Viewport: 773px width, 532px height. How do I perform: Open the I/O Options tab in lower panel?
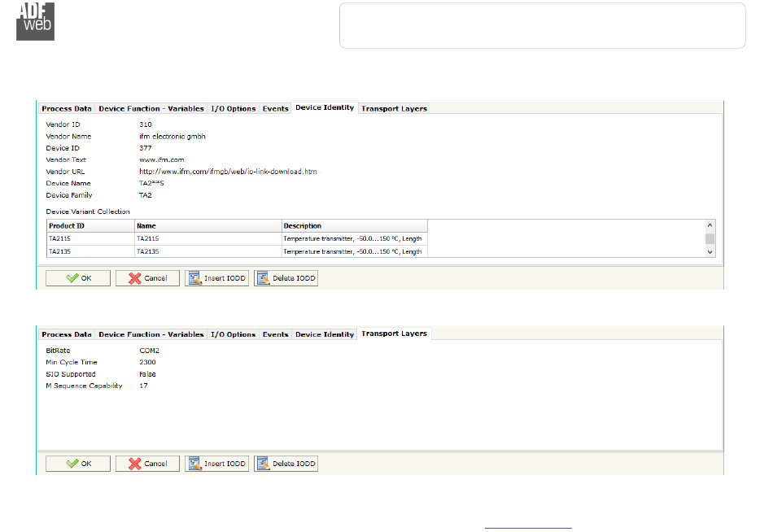coord(234,334)
